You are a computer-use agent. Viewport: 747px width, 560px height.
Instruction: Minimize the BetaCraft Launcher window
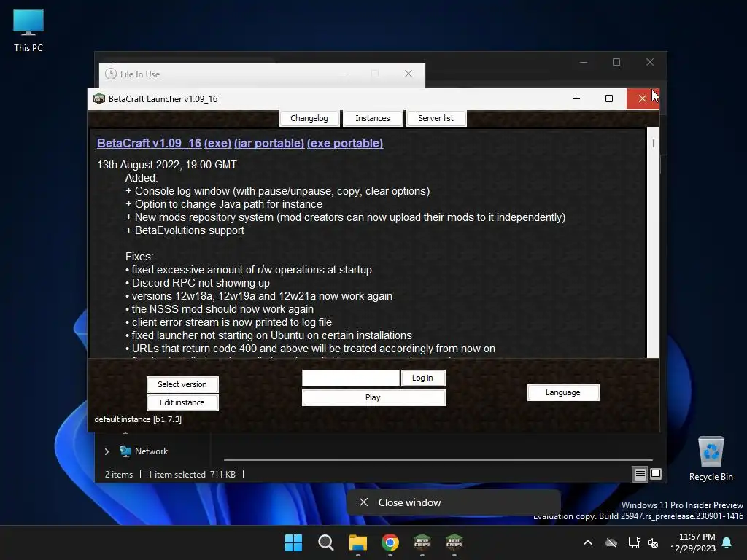point(576,98)
